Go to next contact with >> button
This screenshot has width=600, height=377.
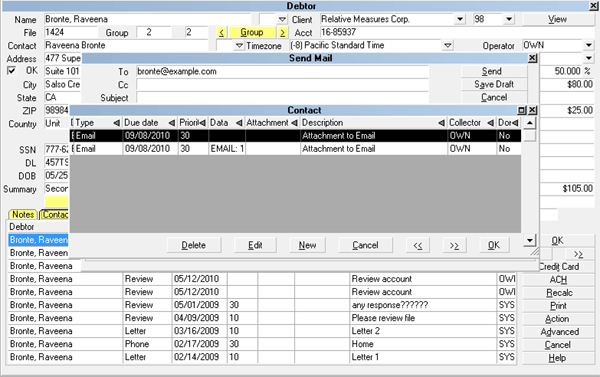[x=454, y=245]
